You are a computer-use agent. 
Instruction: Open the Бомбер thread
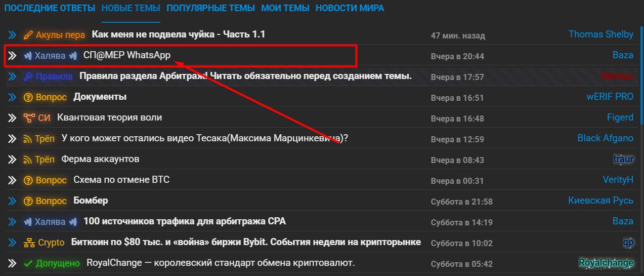click(x=91, y=201)
